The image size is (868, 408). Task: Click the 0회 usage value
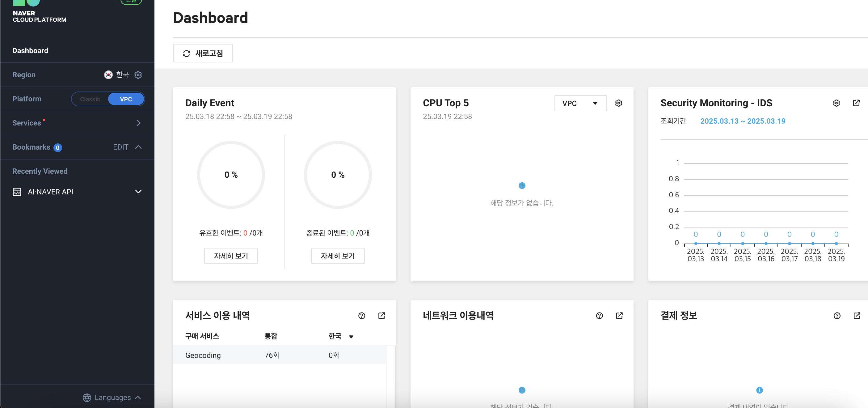coord(334,355)
